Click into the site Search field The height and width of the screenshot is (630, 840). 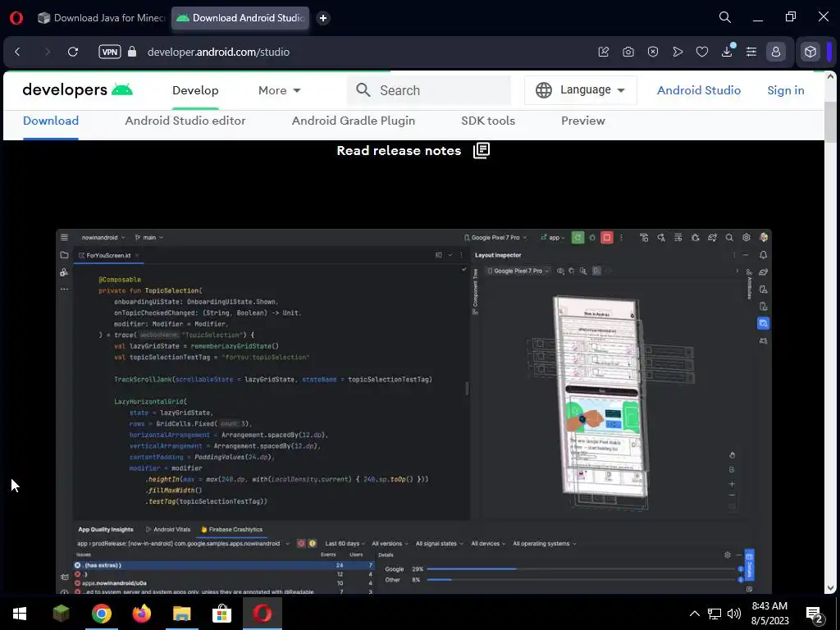pos(429,90)
